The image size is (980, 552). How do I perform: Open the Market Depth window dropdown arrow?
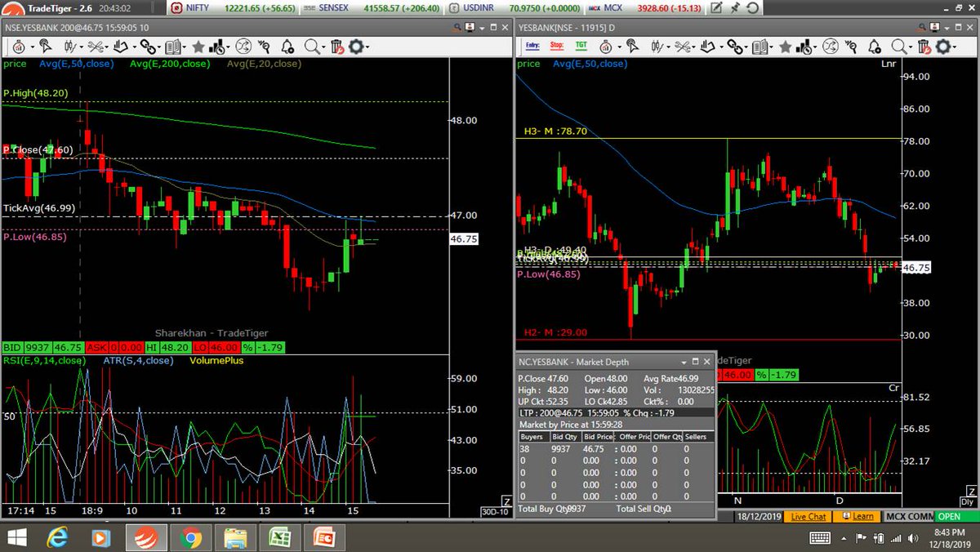point(684,361)
